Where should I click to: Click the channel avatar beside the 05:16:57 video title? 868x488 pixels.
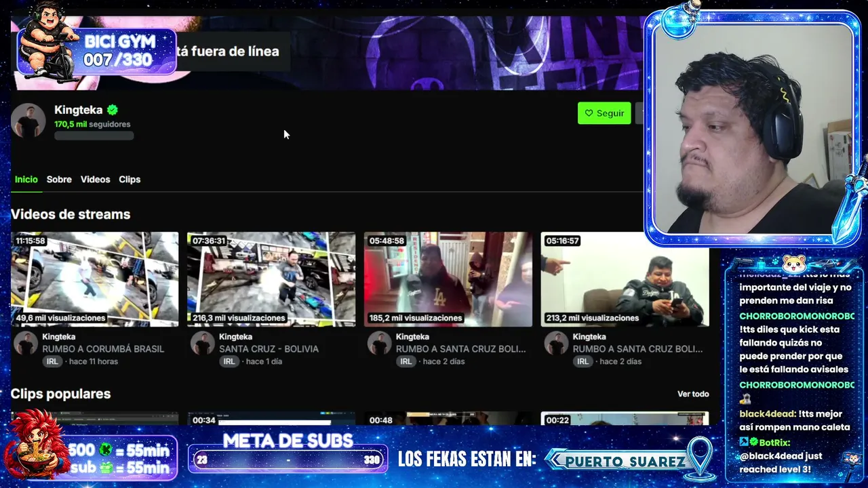click(x=556, y=343)
